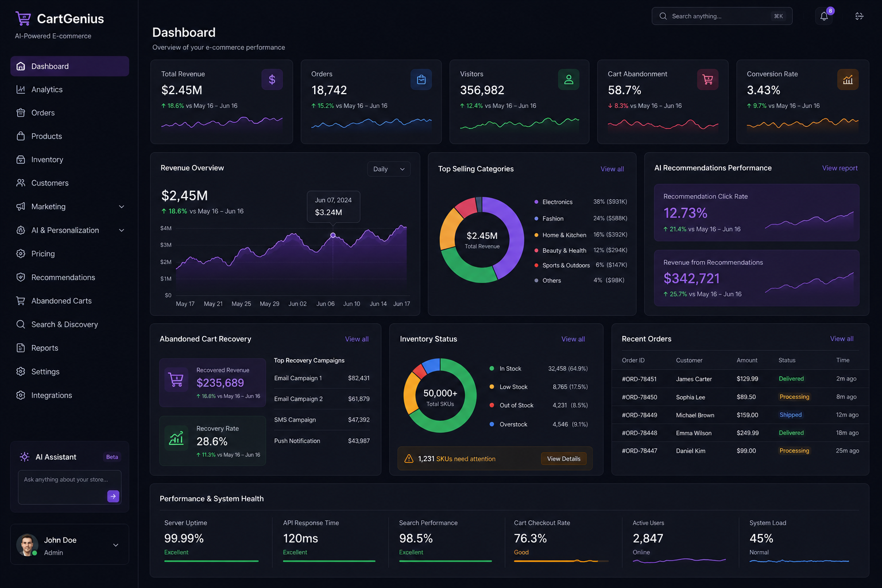This screenshot has height=588, width=882.
Task: Open View report for AI Recommendations
Action: tap(840, 168)
